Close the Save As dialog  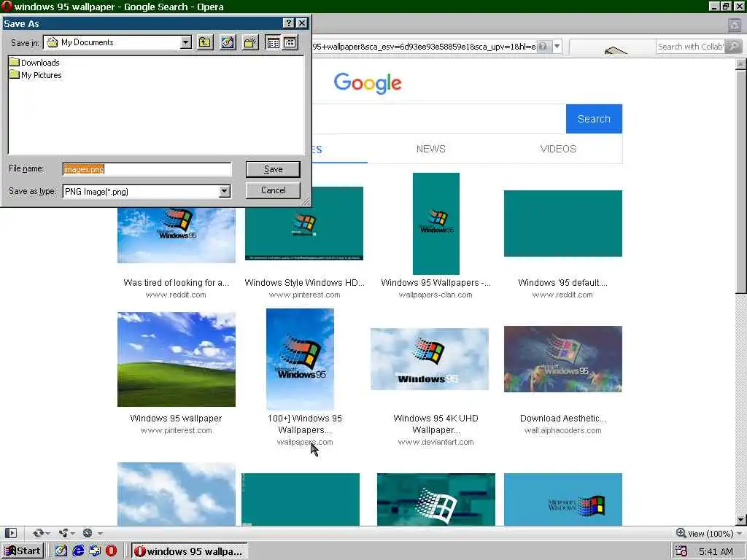tap(301, 23)
